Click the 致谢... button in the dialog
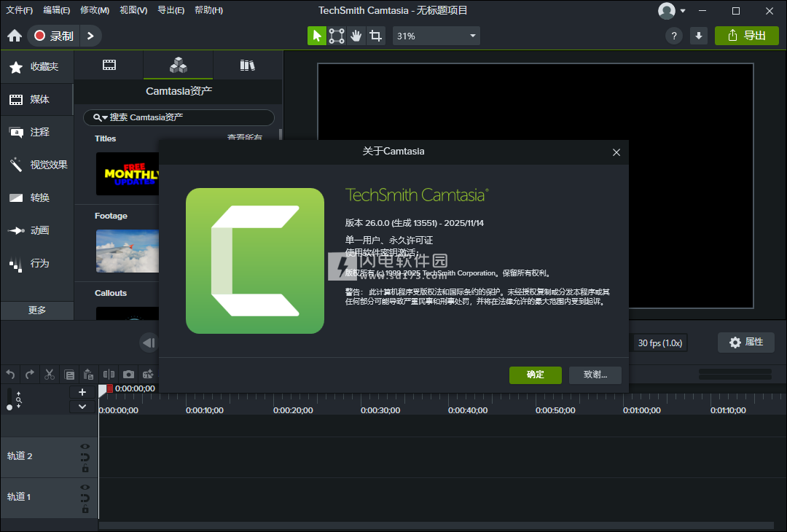Viewport: 787px width, 532px height. point(595,375)
